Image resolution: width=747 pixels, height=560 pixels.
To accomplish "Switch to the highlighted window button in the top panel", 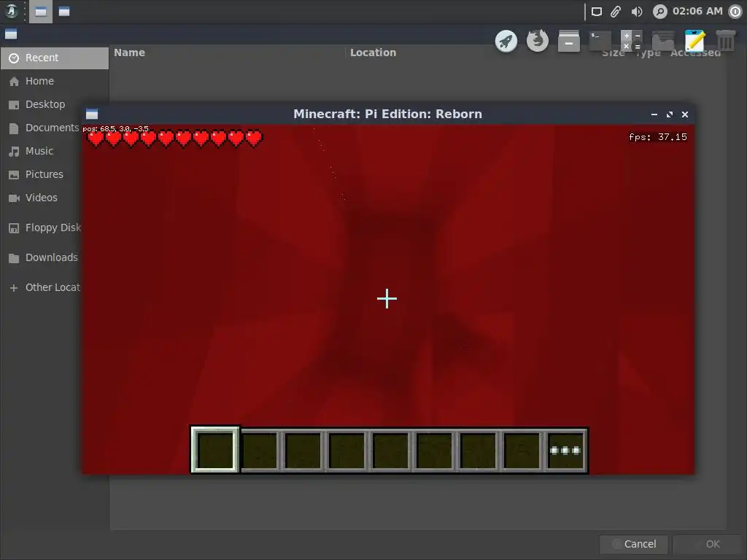I will 41,12.
